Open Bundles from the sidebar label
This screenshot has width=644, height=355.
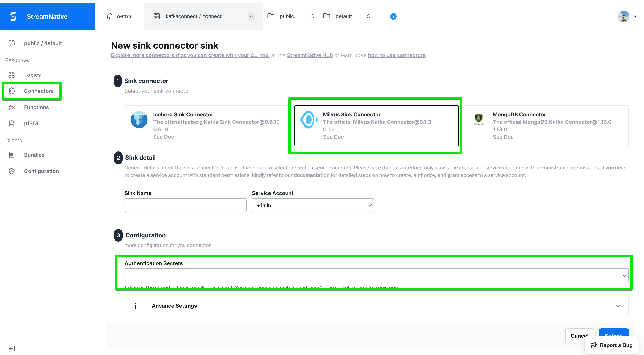pos(34,155)
